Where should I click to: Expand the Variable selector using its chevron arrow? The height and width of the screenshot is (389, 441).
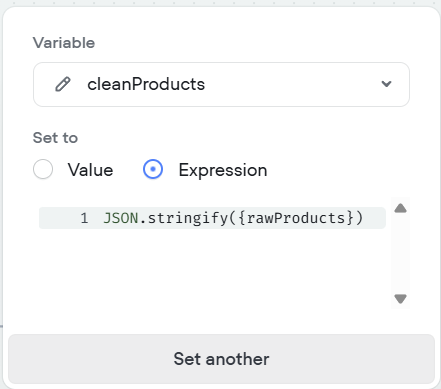[386, 84]
